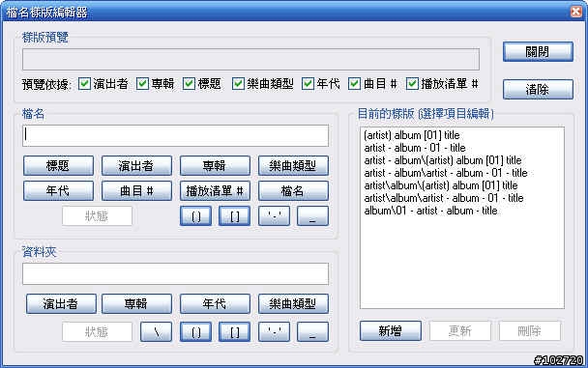Click the 樣版預覽 preview field
The image size is (588, 368).
pyautogui.click(x=250, y=59)
